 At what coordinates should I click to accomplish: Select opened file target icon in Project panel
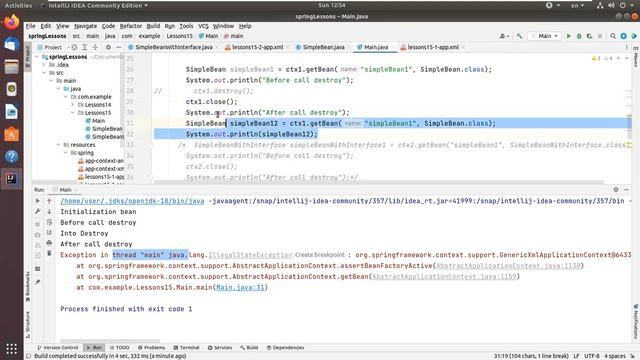pyautogui.click(x=74, y=47)
